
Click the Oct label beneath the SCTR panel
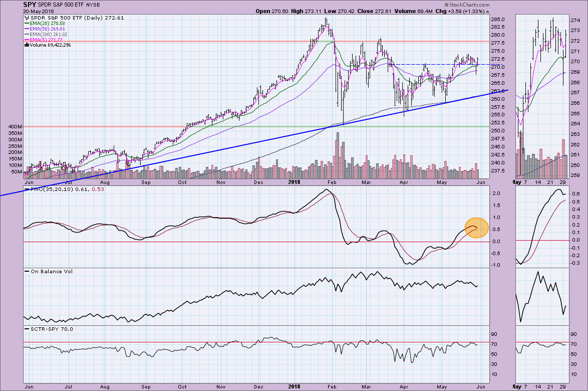click(182, 387)
